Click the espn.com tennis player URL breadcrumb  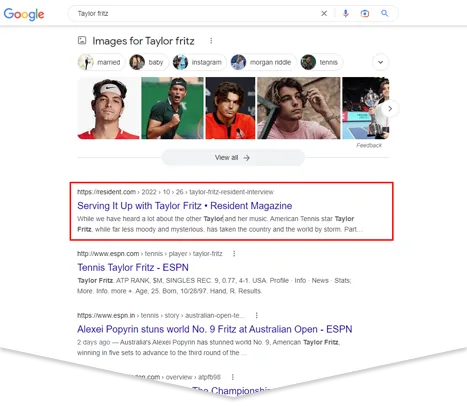tap(150, 254)
